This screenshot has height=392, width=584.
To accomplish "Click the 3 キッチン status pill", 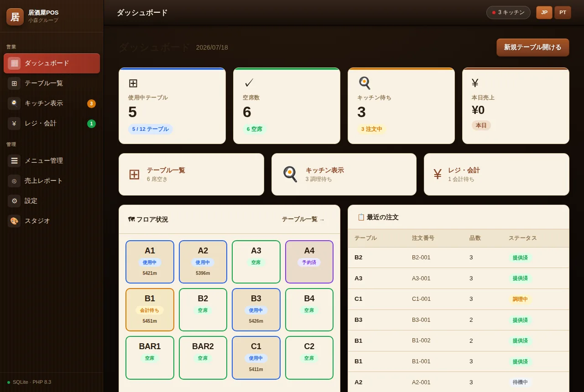I will click(508, 13).
